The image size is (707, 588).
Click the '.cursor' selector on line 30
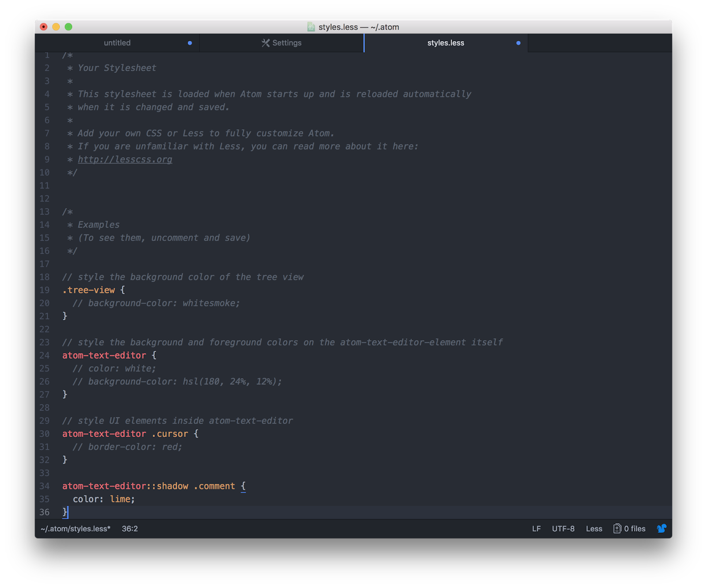tap(170, 434)
